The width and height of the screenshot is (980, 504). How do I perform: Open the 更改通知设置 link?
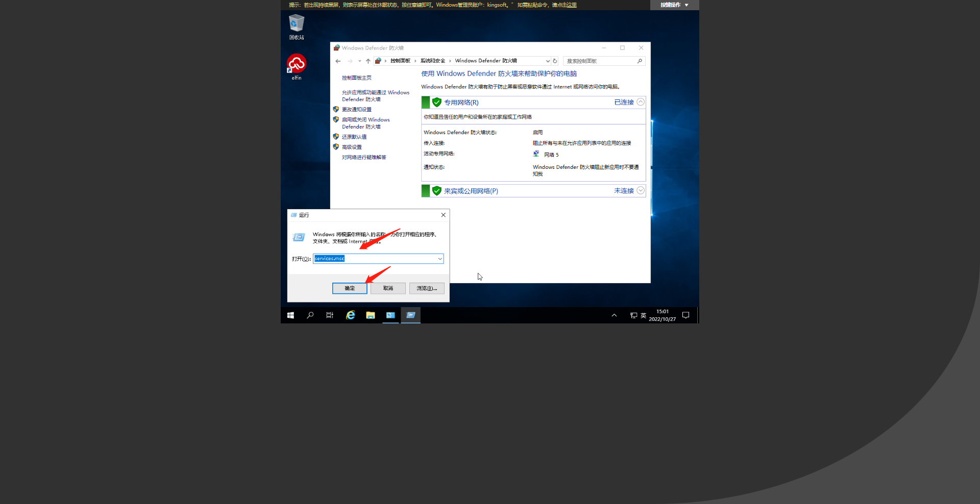pos(357,110)
